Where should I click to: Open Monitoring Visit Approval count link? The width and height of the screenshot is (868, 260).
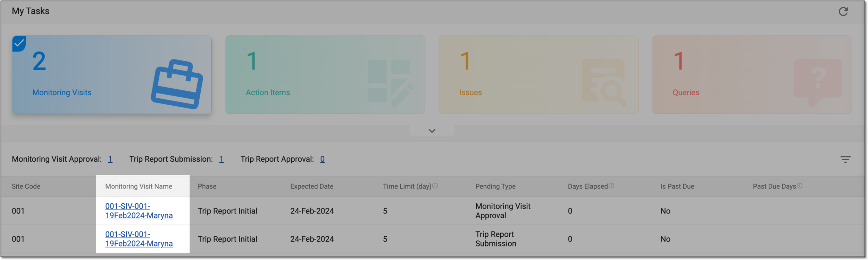pos(110,159)
